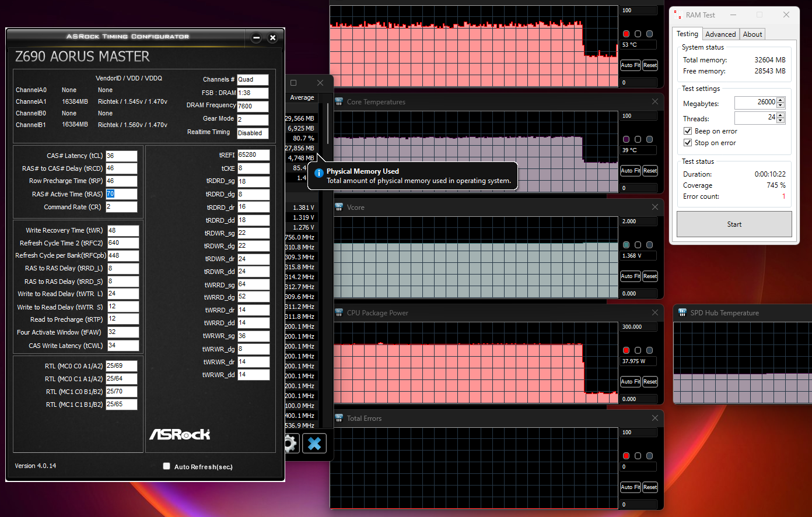The height and width of the screenshot is (517, 812).
Task: Click the Total Errors graph window icon
Action: [x=339, y=418]
